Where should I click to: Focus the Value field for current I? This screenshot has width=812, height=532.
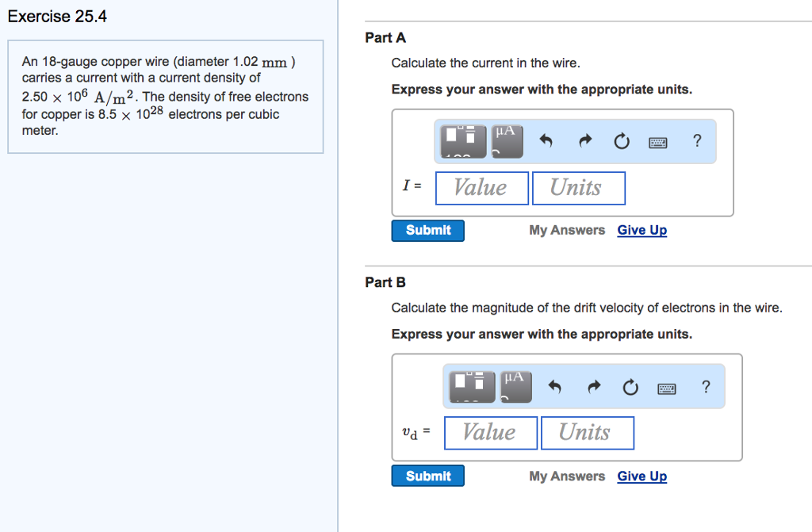(x=482, y=188)
